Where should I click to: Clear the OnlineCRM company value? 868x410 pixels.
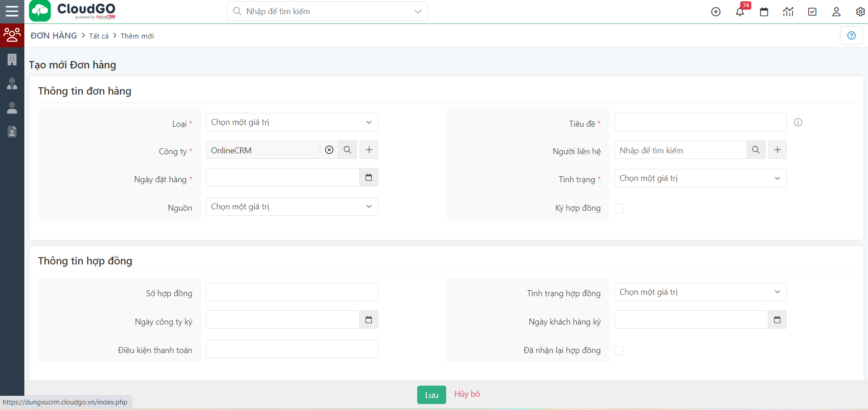click(329, 150)
